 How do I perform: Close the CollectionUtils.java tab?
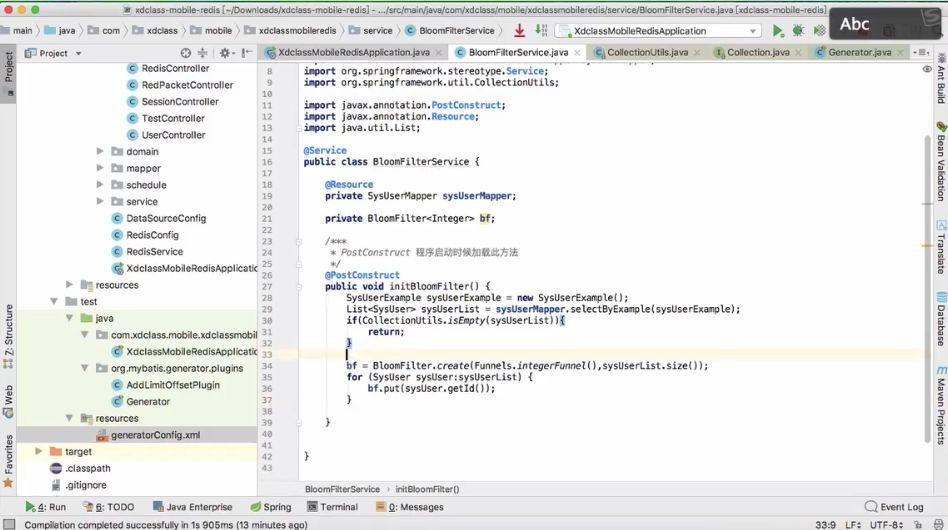click(697, 52)
